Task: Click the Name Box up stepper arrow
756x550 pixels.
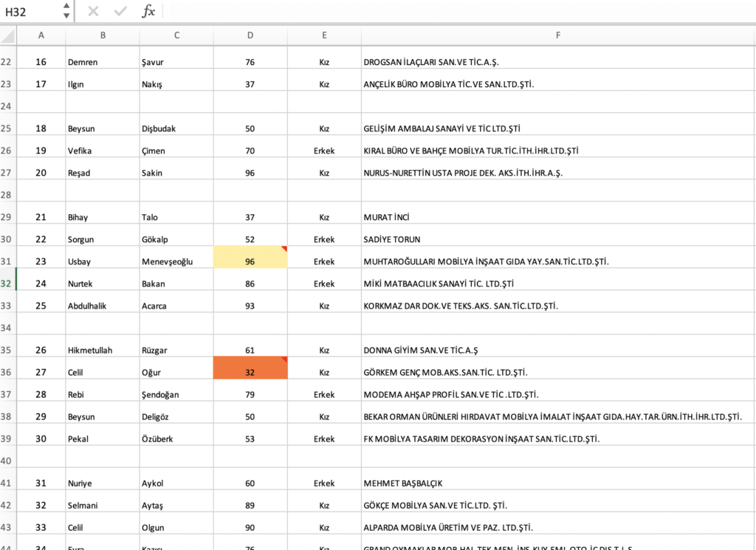Action: point(66,7)
